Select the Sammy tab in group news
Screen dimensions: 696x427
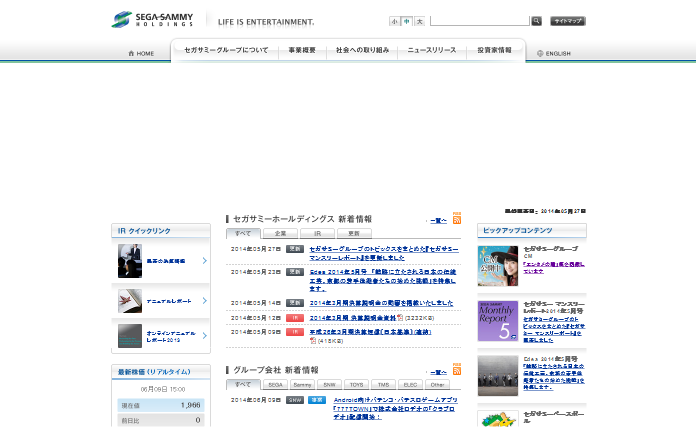(x=302, y=385)
